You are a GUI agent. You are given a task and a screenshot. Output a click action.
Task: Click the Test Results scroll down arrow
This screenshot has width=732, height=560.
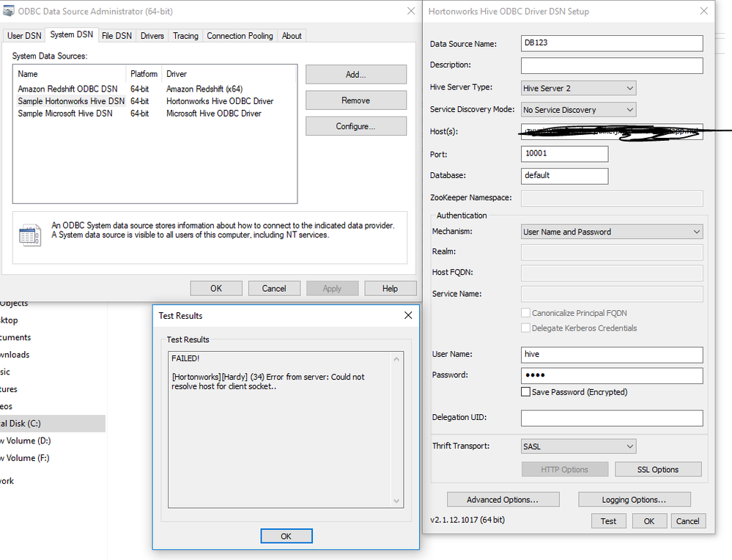coord(396,501)
